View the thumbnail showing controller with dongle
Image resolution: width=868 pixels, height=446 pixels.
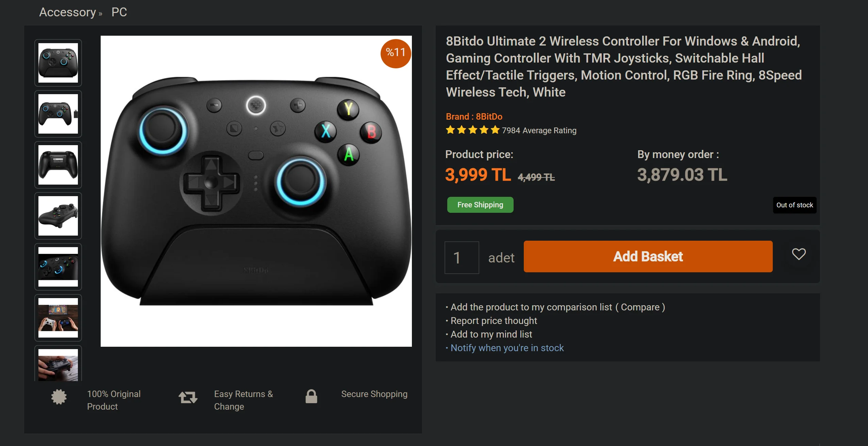pos(58,114)
